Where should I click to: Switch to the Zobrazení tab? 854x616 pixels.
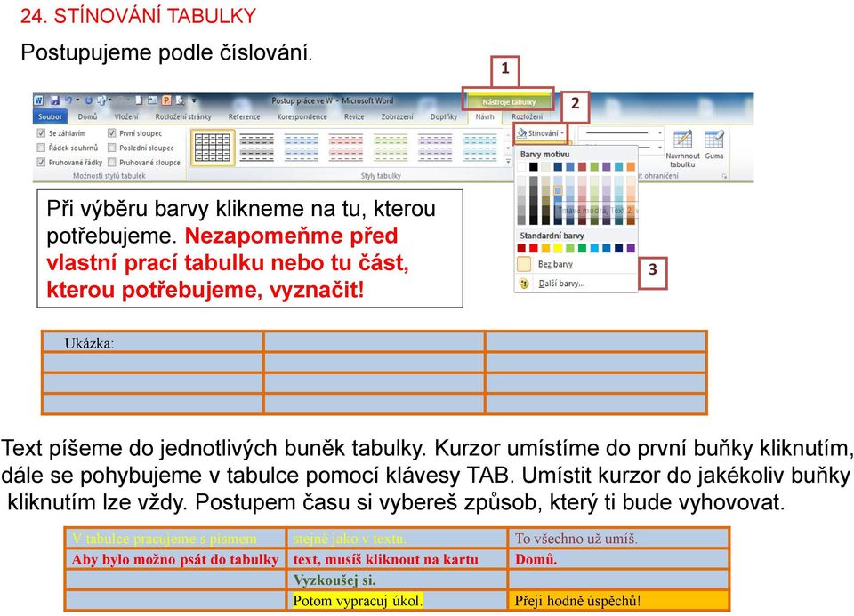coord(397,117)
